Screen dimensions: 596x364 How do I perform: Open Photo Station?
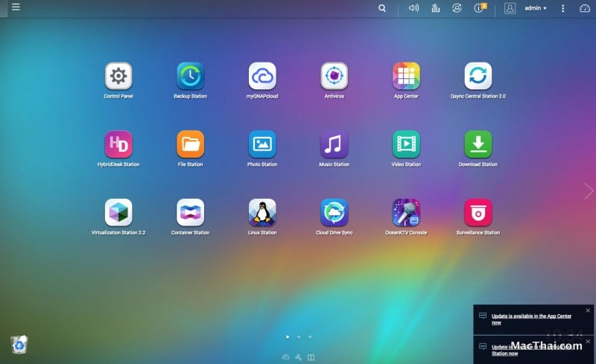[x=262, y=144]
